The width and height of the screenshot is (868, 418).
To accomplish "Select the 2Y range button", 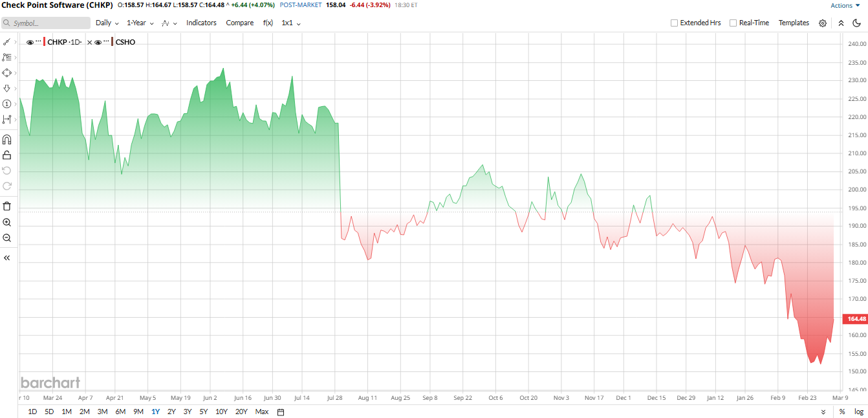I will tap(171, 412).
